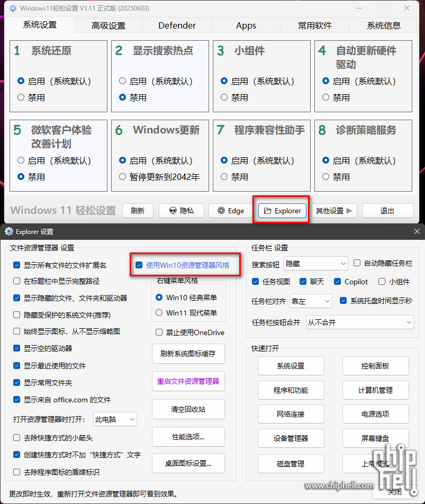
Task: Toggle 显示所有文件的文件扩展名 checkbox
Action: point(17,265)
